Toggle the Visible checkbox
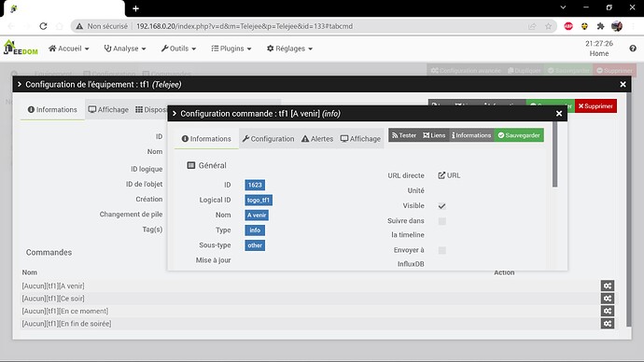Viewport: 644px width, 362px height. 441,205
